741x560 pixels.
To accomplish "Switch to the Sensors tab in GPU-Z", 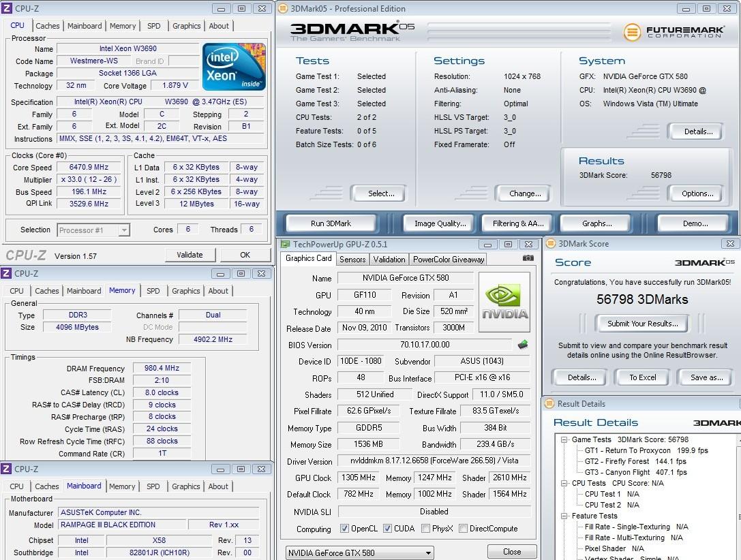I will (352, 260).
